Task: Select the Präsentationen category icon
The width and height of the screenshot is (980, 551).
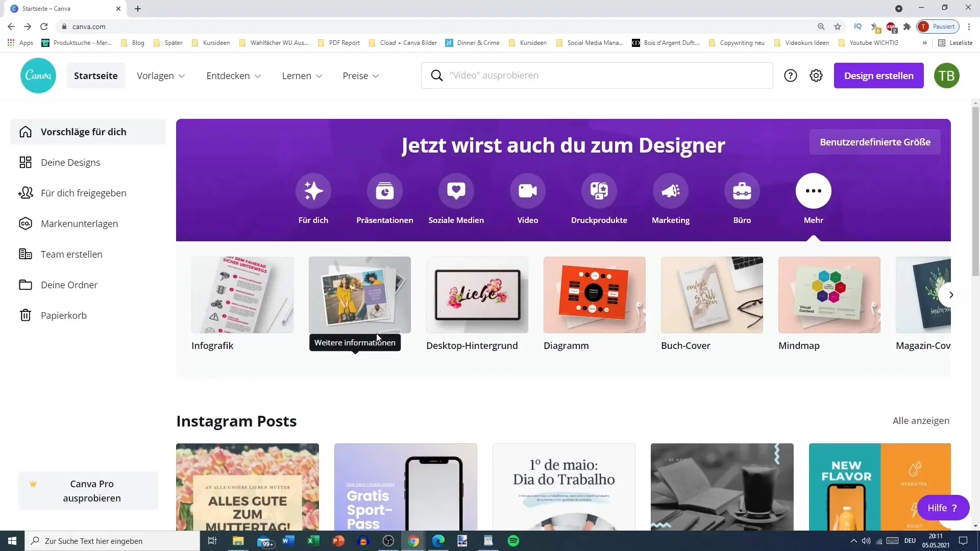Action: pyautogui.click(x=385, y=191)
